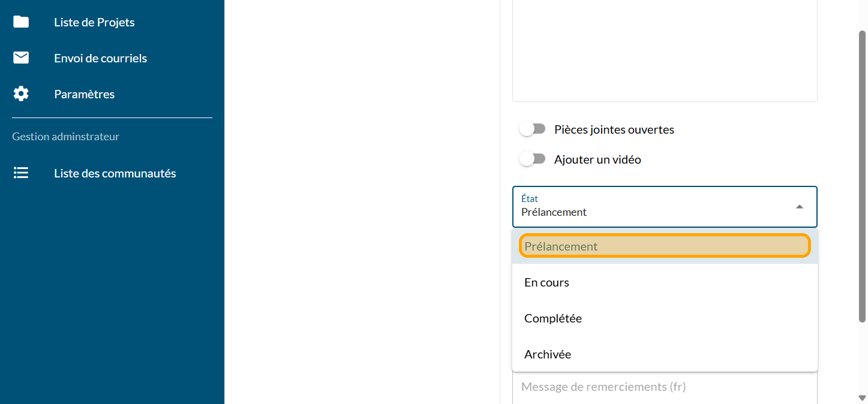This screenshot has height=404, width=868.
Task: Enable Pièces jointes ouvertes toggle
Action: [532, 129]
